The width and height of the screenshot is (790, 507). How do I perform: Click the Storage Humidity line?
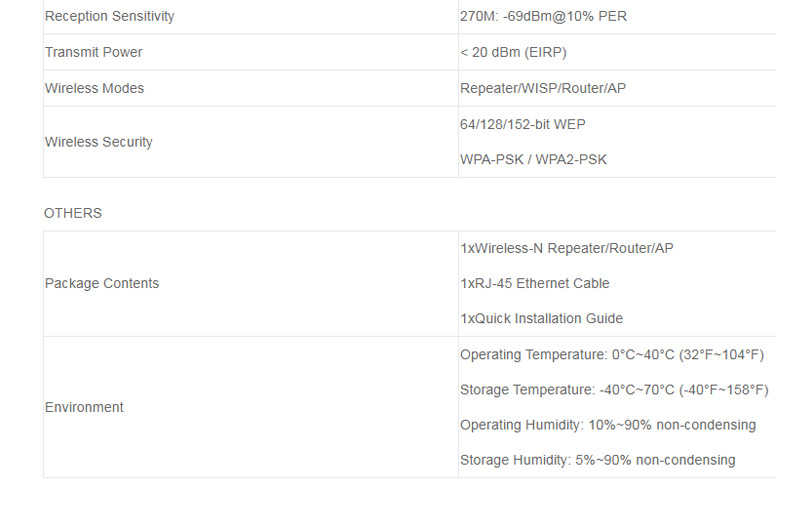coord(597,460)
